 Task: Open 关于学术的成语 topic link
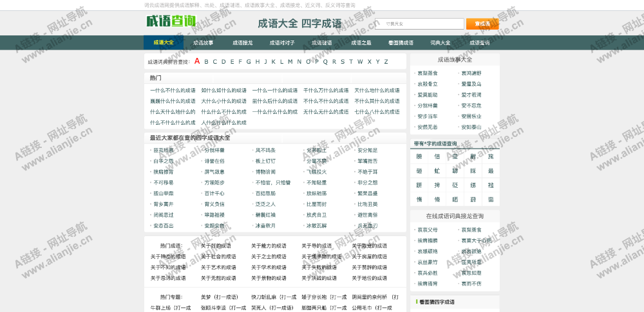(269, 267)
